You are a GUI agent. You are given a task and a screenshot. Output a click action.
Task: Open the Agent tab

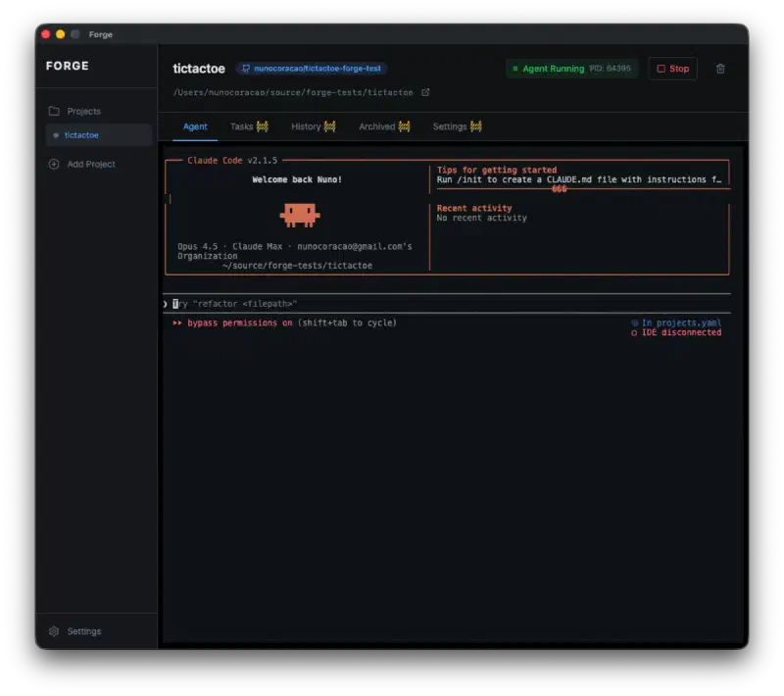click(x=195, y=127)
